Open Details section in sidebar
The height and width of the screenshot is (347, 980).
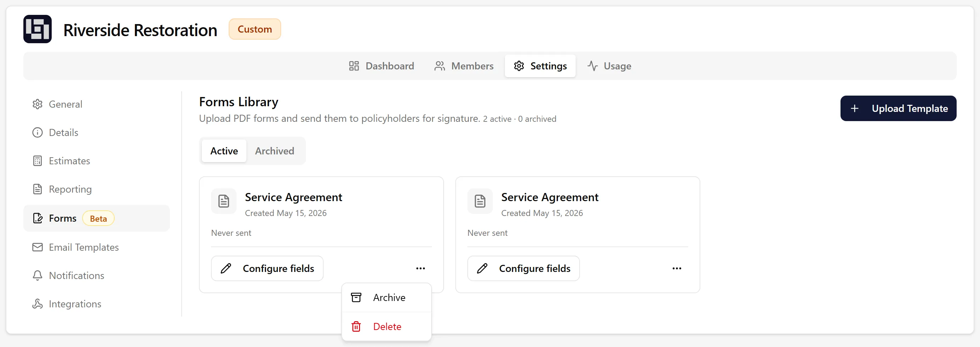97,133
